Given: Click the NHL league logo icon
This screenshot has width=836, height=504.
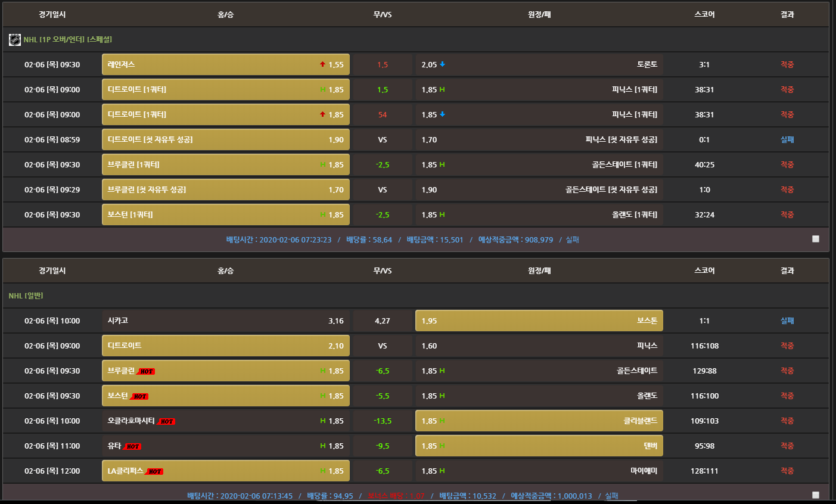Looking at the screenshot, I should point(14,40).
